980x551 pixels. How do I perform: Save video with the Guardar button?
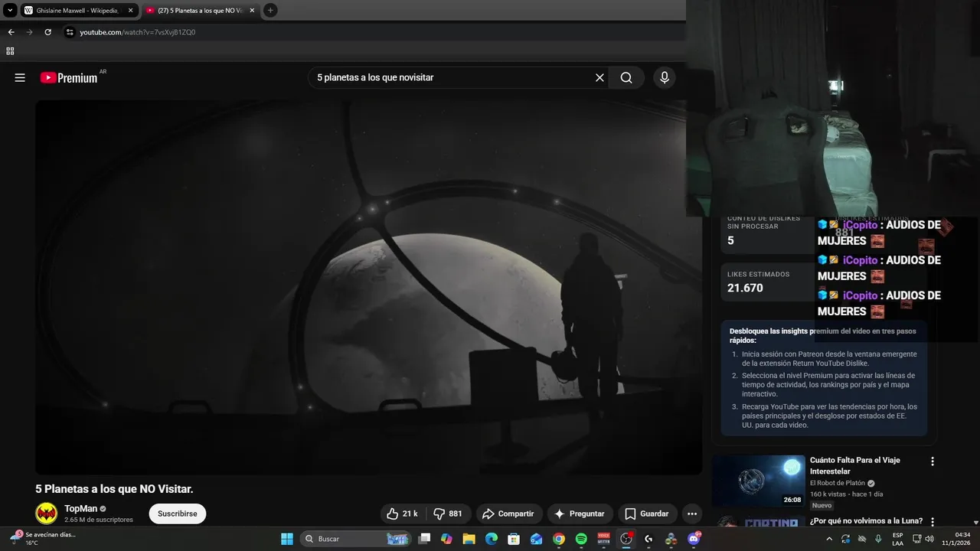(x=646, y=514)
